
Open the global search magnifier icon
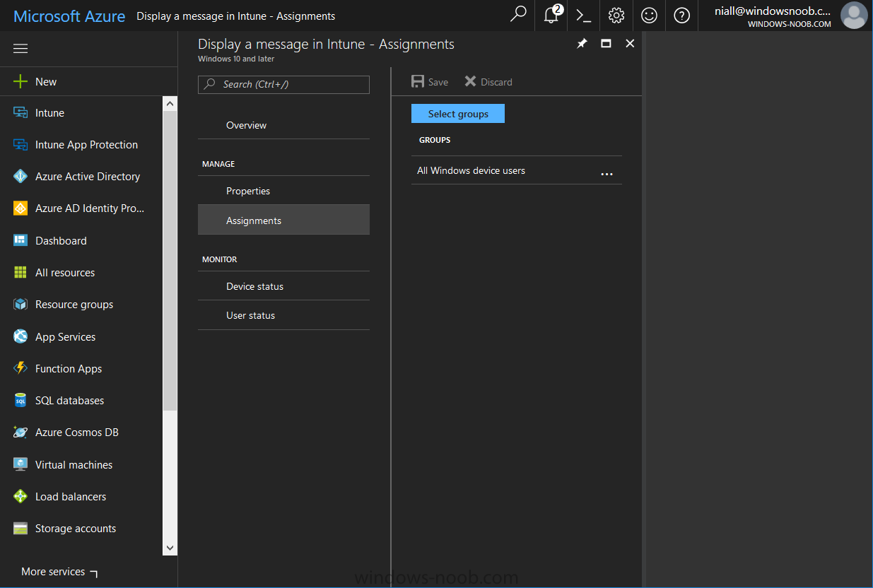click(518, 15)
